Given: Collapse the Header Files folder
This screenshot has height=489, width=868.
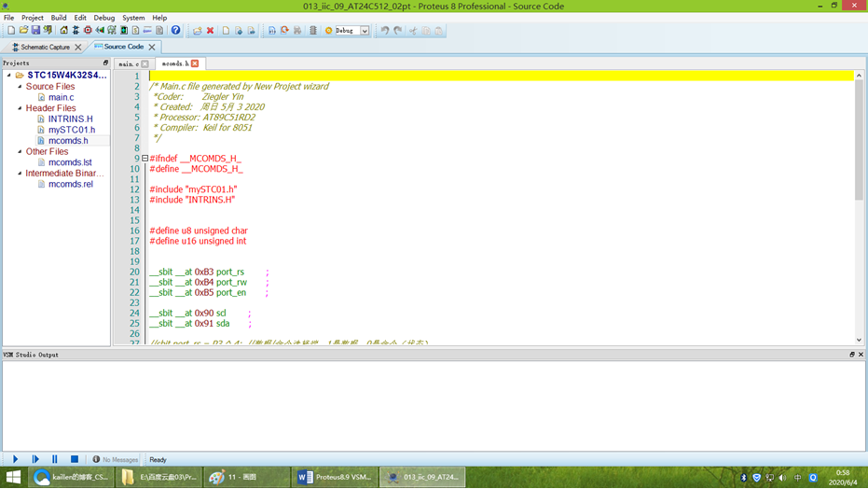Looking at the screenshot, I should (20, 108).
